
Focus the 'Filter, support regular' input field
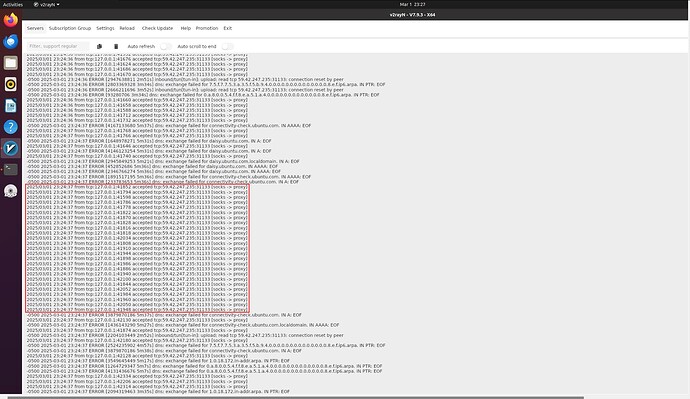[x=58, y=46]
